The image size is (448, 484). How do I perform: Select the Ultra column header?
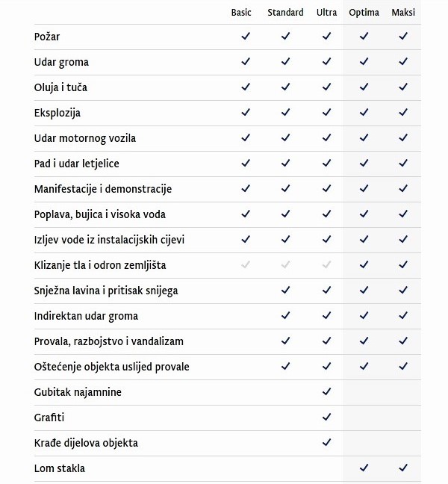pos(326,12)
